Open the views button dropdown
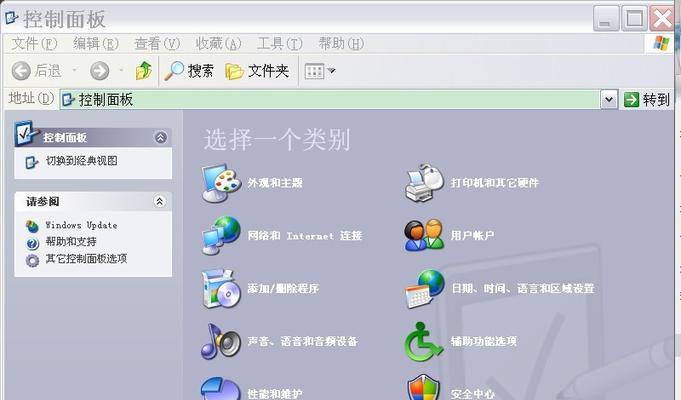This screenshot has width=681, height=400. (320, 70)
